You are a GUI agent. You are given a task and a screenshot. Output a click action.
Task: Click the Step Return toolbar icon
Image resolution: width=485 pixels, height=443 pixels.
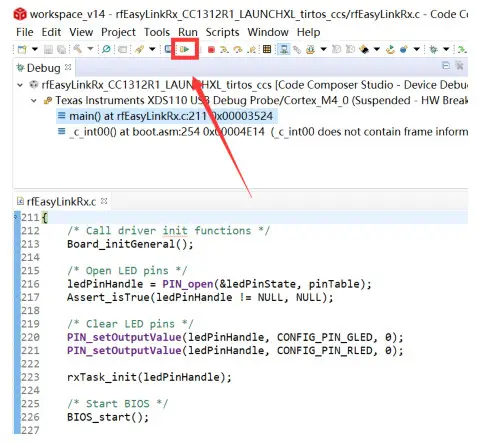tap(251, 50)
